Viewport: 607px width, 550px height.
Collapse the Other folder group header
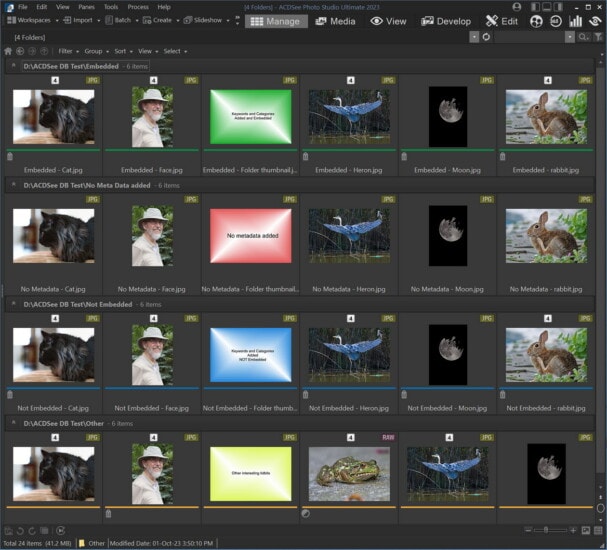tap(13, 423)
